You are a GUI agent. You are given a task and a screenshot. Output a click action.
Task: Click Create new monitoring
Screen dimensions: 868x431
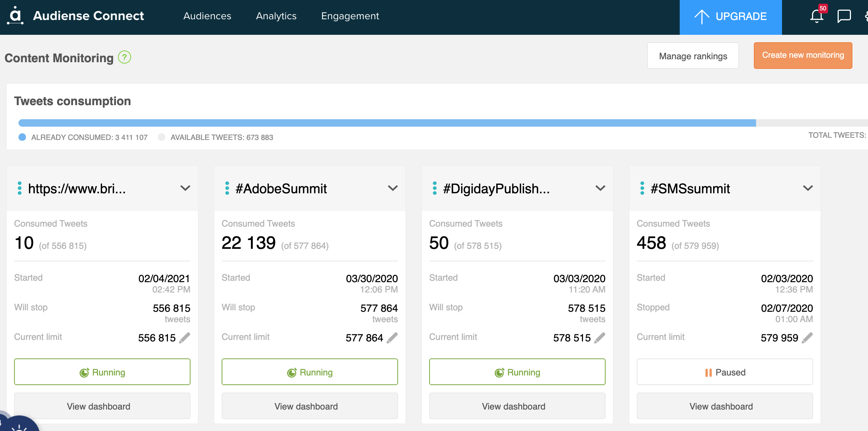coord(803,55)
